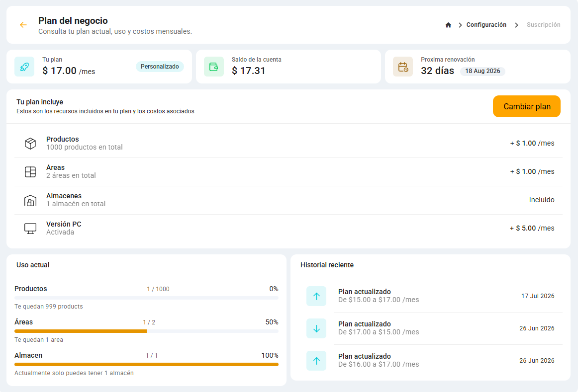Click up arrow icon for 17 Jul update
The width and height of the screenshot is (578, 392).
point(316,296)
